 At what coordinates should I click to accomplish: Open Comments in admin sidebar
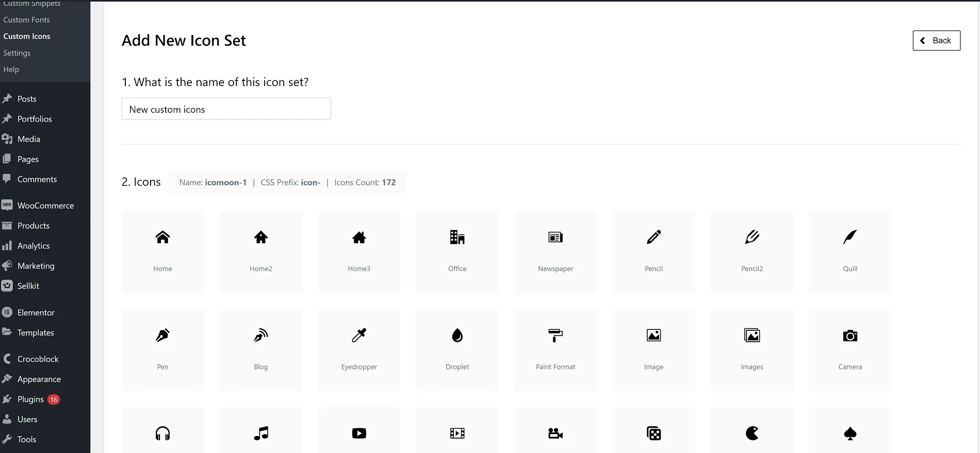[x=37, y=179]
